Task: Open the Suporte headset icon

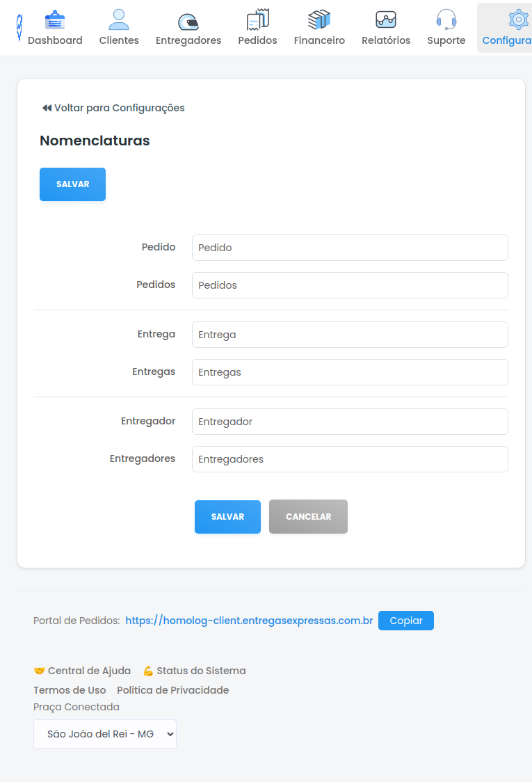Action: click(x=446, y=20)
